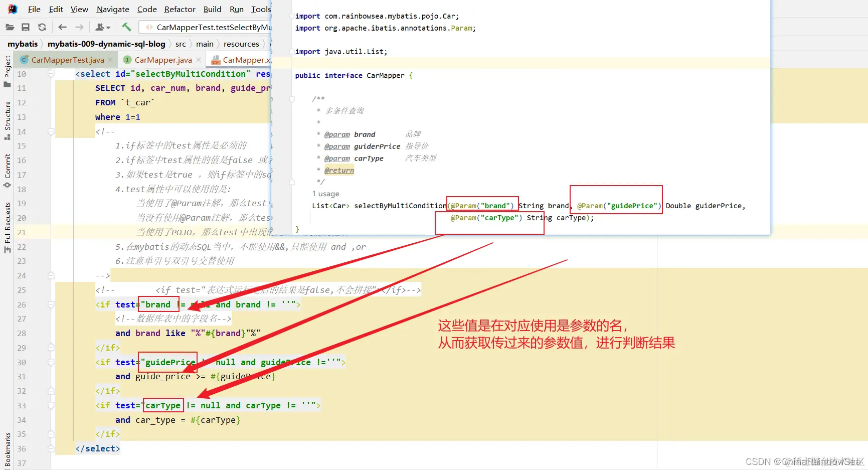868x470 pixels.
Task: Click @Param("brand") annotation in popup
Action: 482,206
